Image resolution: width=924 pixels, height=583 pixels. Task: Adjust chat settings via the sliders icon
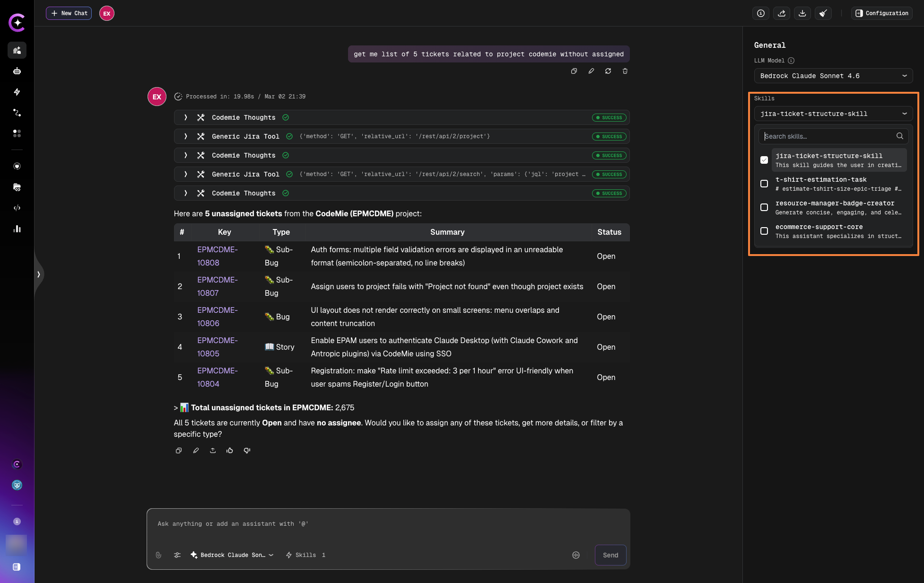coord(177,555)
